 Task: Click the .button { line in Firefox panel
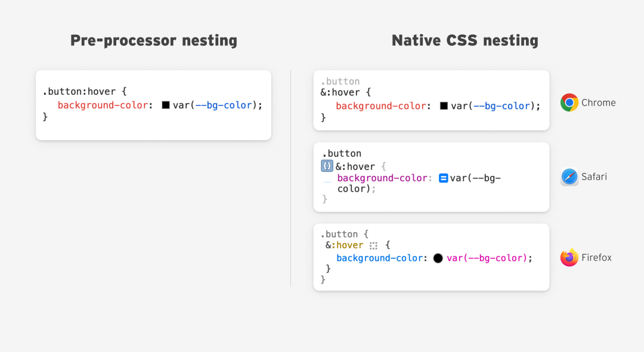point(345,234)
